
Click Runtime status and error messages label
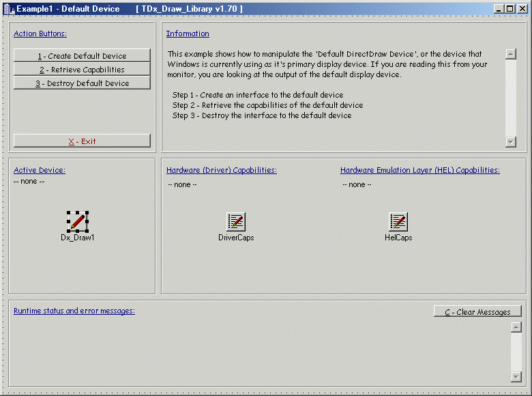(x=74, y=311)
